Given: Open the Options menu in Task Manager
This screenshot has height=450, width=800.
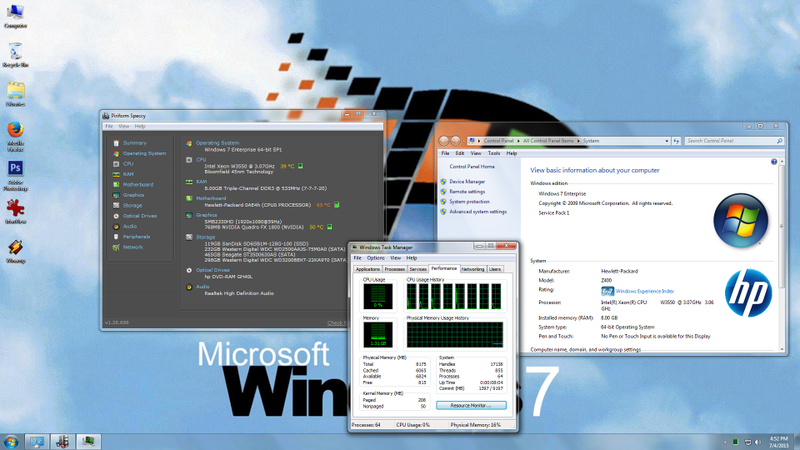Looking at the screenshot, I should (x=376, y=258).
